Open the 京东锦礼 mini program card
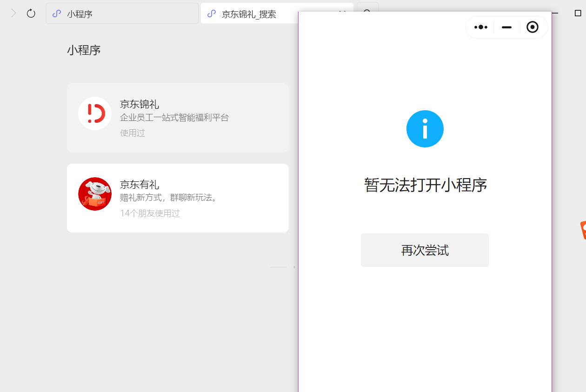This screenshot has width=586, height=392. pos(178,118)
